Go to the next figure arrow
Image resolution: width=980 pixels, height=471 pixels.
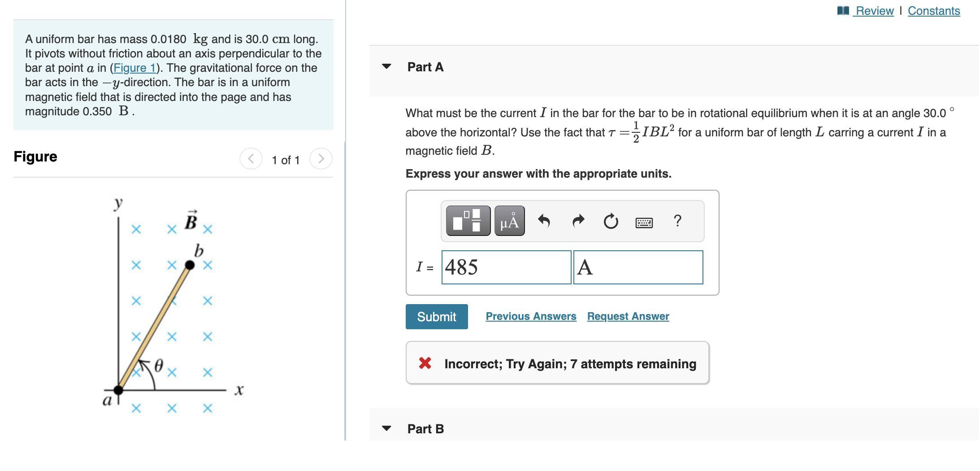click(321, 159)
